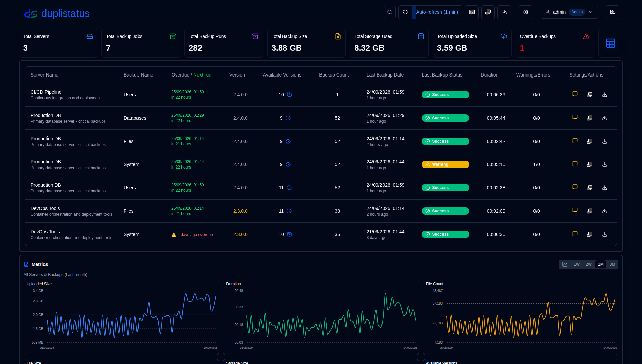Click the manual refresh icon
The width and height of the screenshot is (642, 364).
pyautogui.click(x=405, y=12)
